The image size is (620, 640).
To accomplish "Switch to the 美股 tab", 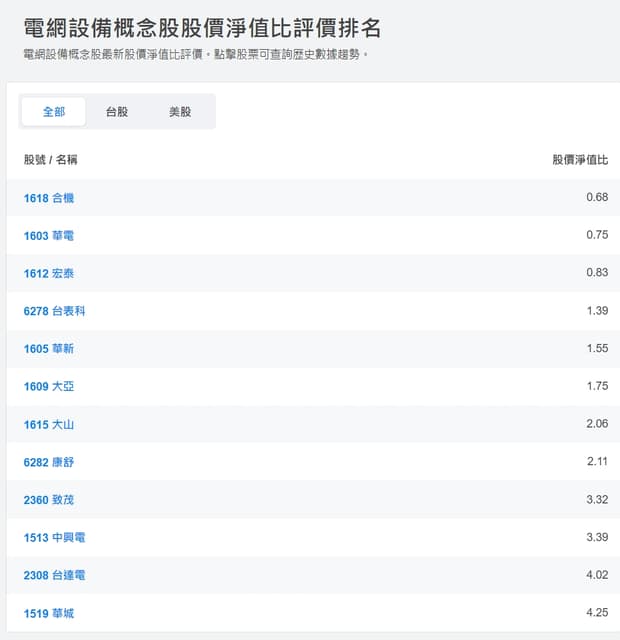I will click(x=180, y=111).
